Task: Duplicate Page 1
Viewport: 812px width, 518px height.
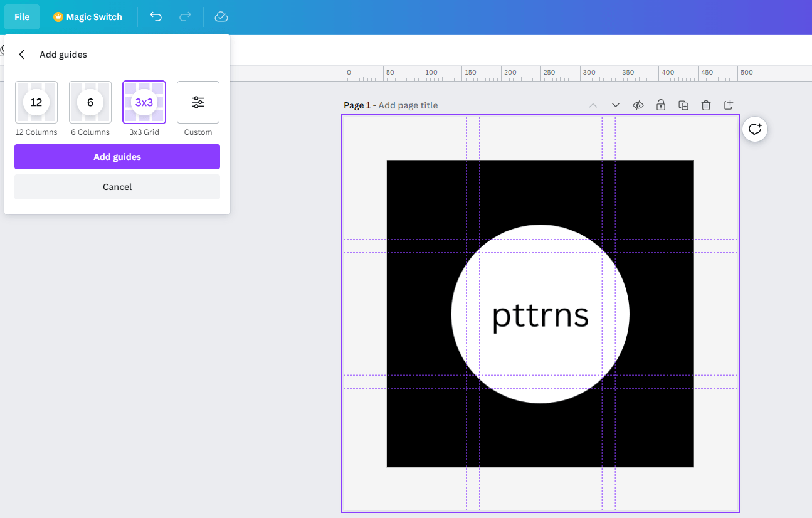Action: click(683, 105)
